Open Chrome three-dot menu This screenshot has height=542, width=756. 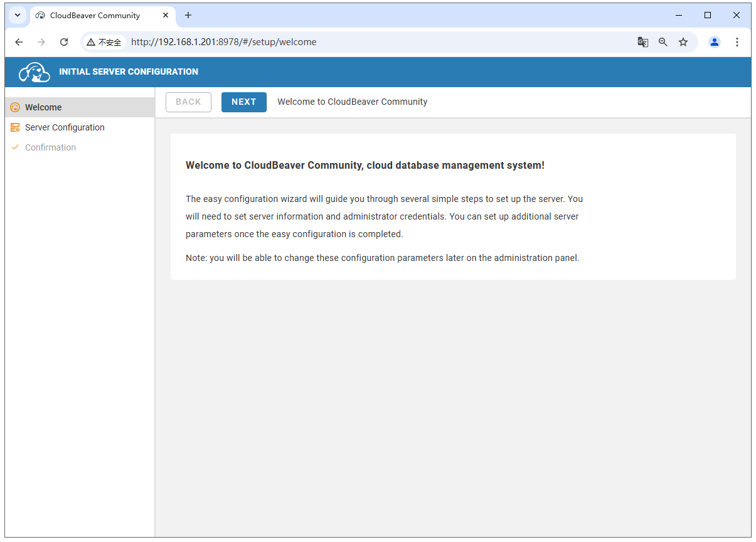click(x=737, y=42)
